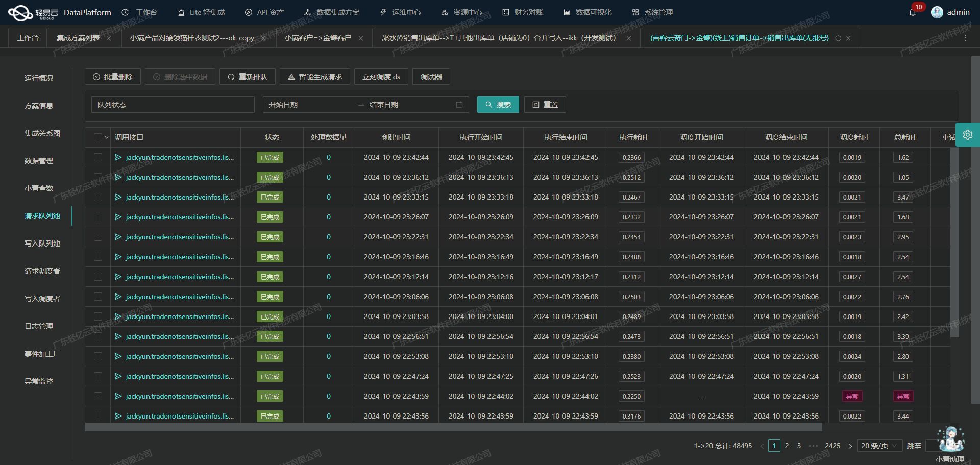
Task: Check the row created at 23:26:07
Action: pos(98,217)
